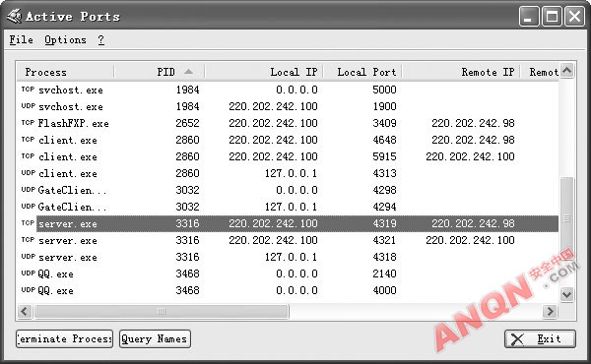This screenshot has width=591, height=364.
Task: Click the horizontal scrollbar thumb
Action: pos(162,311)
